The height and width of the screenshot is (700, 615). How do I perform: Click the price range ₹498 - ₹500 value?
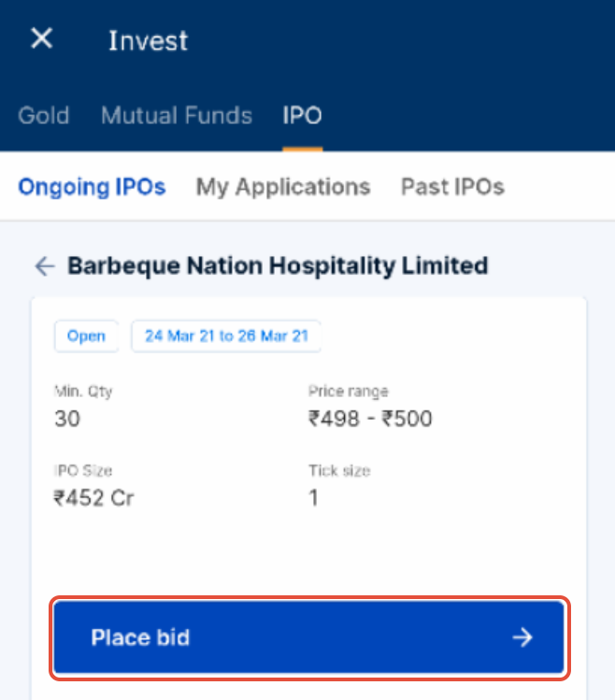point(370,419)
